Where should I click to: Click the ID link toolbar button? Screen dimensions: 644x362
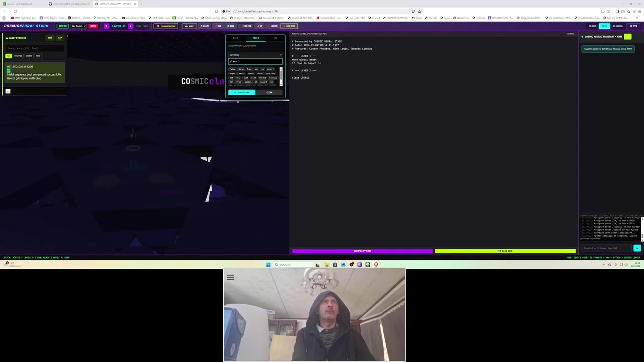coord(260,26)
